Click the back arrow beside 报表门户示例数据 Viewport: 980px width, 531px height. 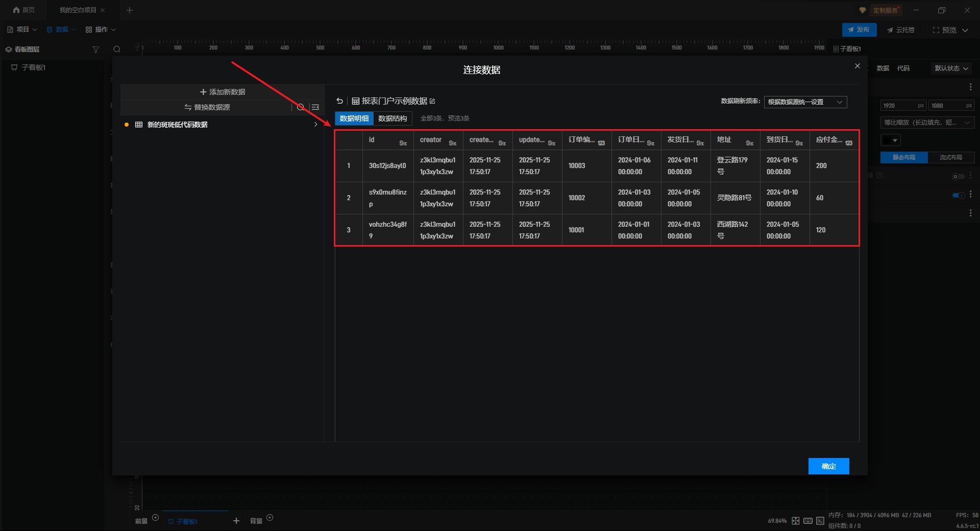pyautogui.click(x=340, y=101)
